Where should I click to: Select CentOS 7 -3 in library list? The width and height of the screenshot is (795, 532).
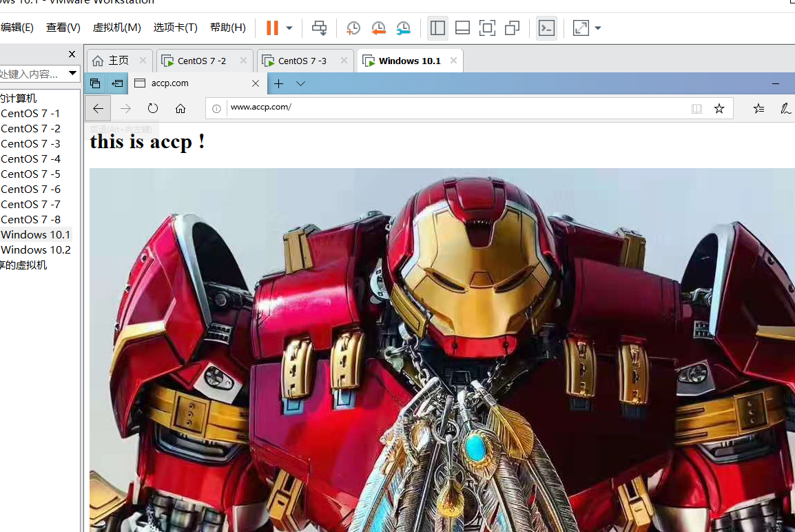pos(30,144)
